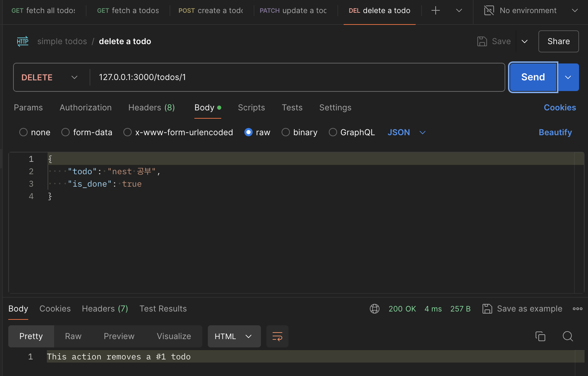Select the DEL delete a todo tab

coord(379,10)
